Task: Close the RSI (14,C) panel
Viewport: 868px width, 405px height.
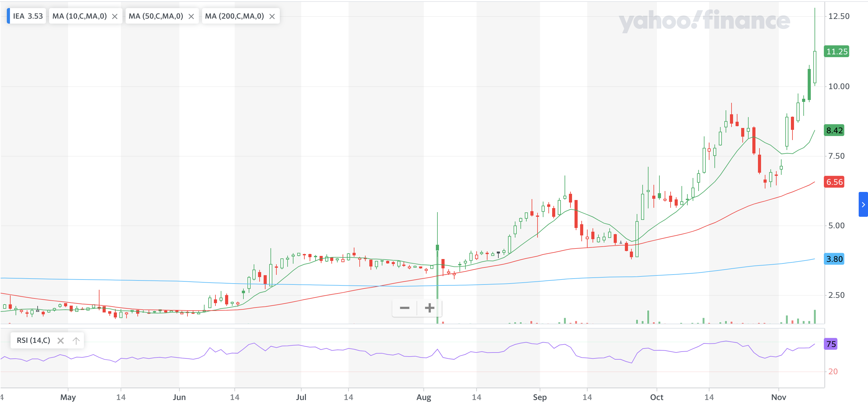Action: [x=61, y=341]
